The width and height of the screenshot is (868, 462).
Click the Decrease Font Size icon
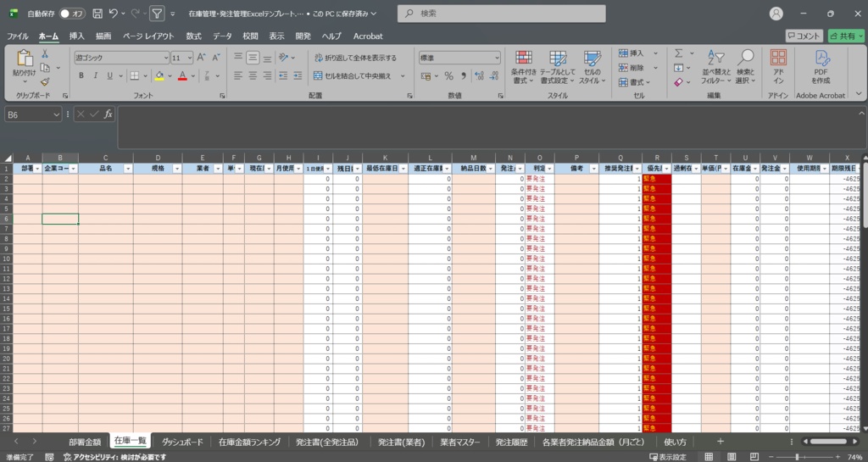pyautogui.click(x=216, y=58)
